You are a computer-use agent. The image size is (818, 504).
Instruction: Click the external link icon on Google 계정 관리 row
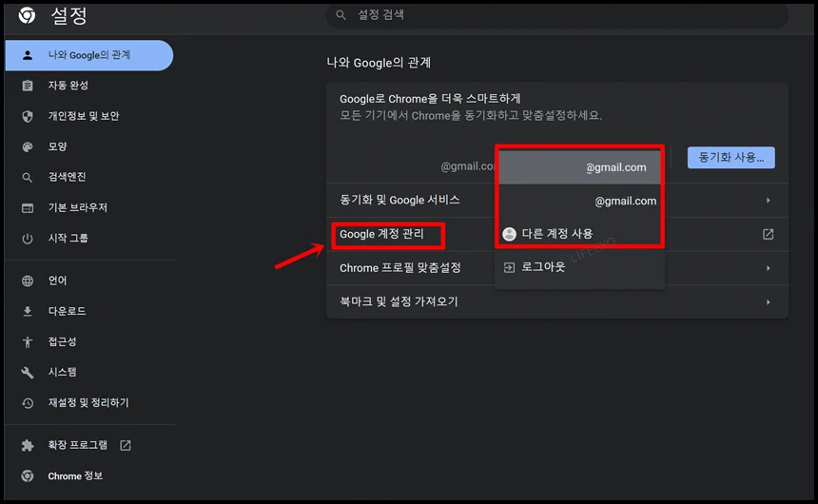tap(768, 234)
